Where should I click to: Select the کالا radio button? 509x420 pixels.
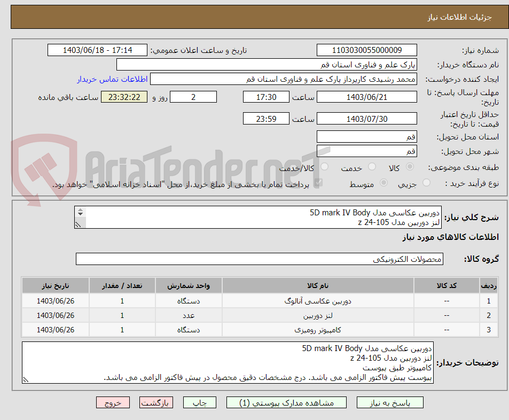(x=410, y=167)
